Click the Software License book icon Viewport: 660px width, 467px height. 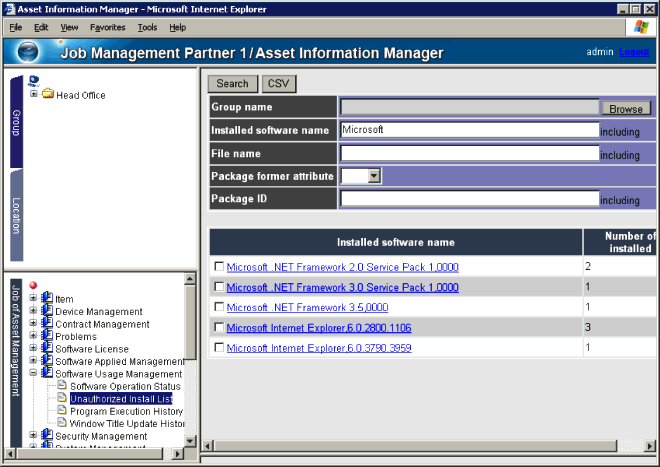tap(47, 349)
